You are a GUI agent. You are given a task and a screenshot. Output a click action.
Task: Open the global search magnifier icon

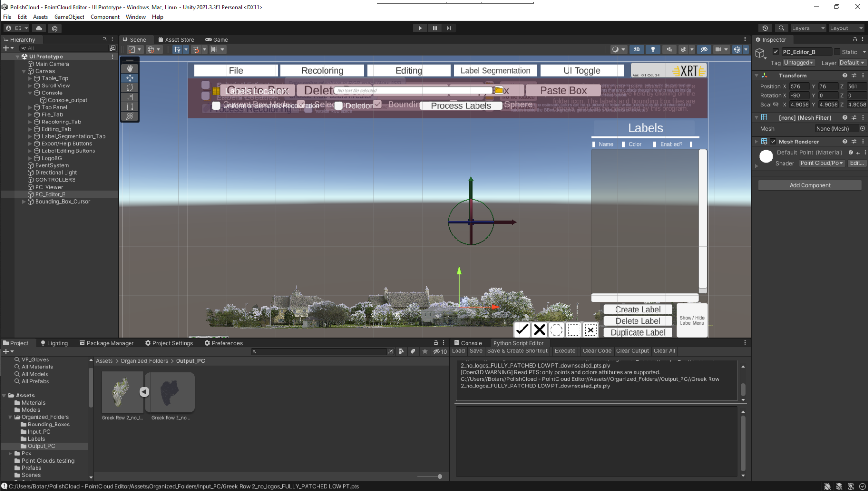[x=781, y=28]
